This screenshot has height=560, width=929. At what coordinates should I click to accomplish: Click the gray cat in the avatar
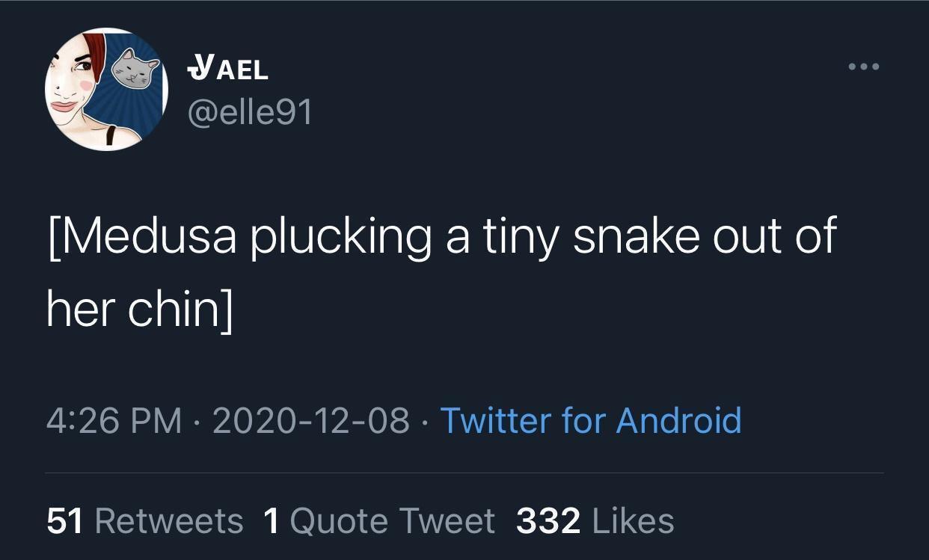(x=135, y=70)
